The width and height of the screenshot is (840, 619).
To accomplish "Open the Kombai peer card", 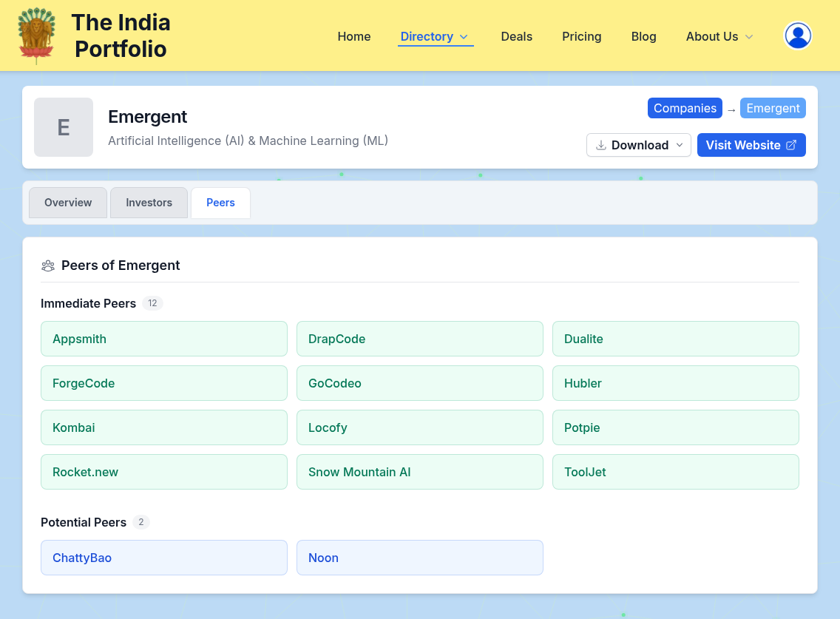I will [164, 427].
